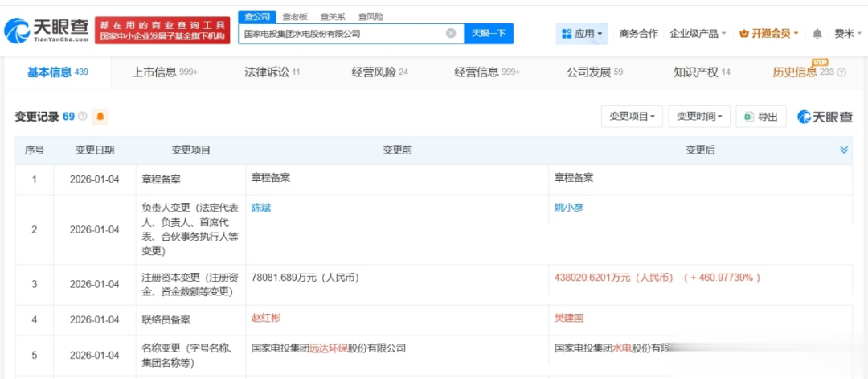Click the 天眼一下 search button
This screenshot has height=379, width=868.
point(489,33)
